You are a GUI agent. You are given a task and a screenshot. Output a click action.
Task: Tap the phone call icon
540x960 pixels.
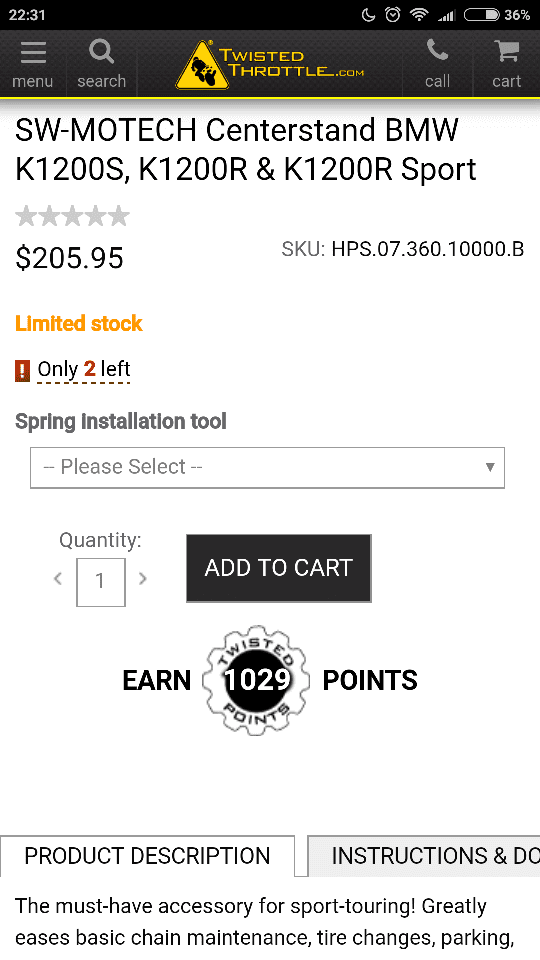[437, 51]
